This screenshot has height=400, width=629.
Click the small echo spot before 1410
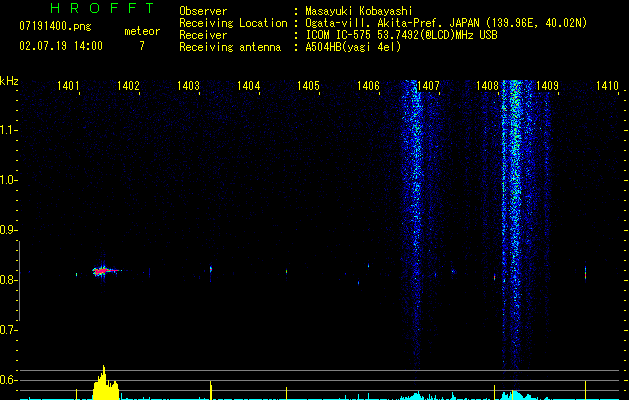585,272
